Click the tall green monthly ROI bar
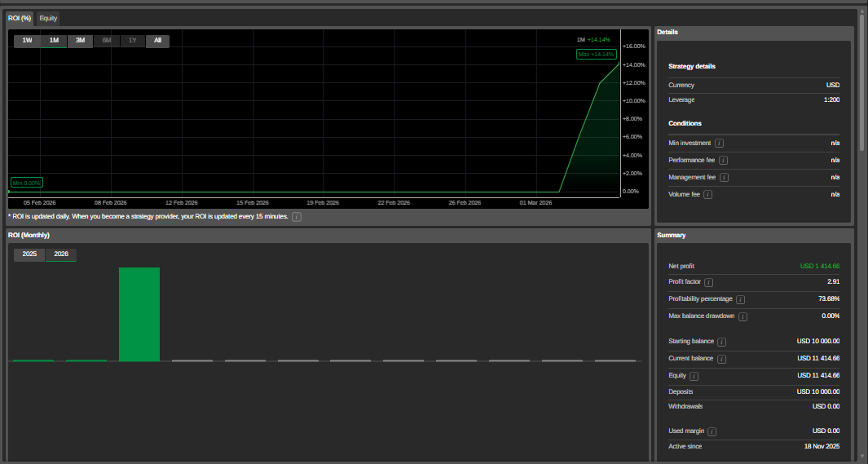The height and width of the screenshot is (464, 868). pyautogui.click(x=139, y=314)
